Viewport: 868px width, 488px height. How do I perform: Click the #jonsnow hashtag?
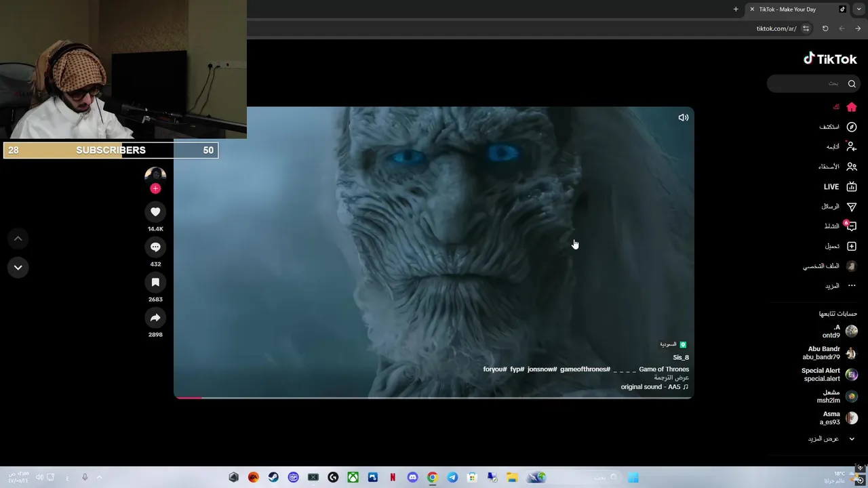tap(542, 369)
